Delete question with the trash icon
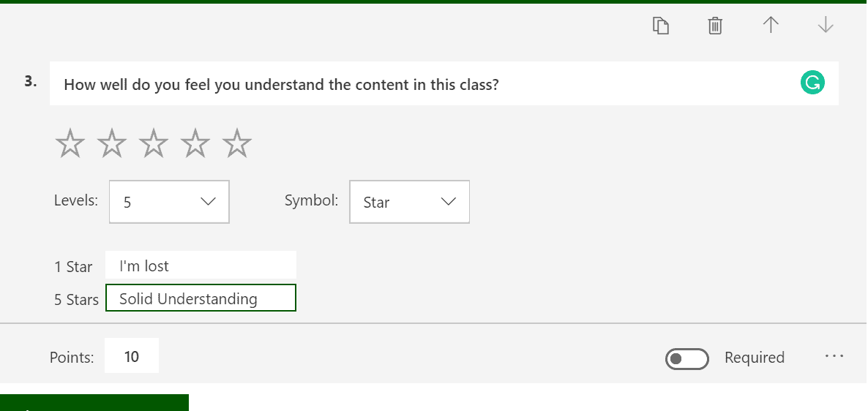The image size is (868, 411). click(x=715, y=26)
